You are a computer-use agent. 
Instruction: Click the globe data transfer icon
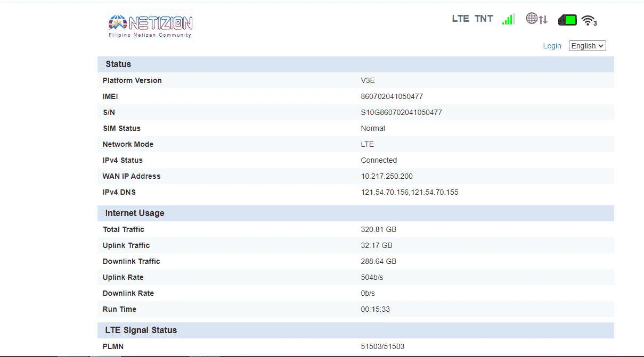536,19
